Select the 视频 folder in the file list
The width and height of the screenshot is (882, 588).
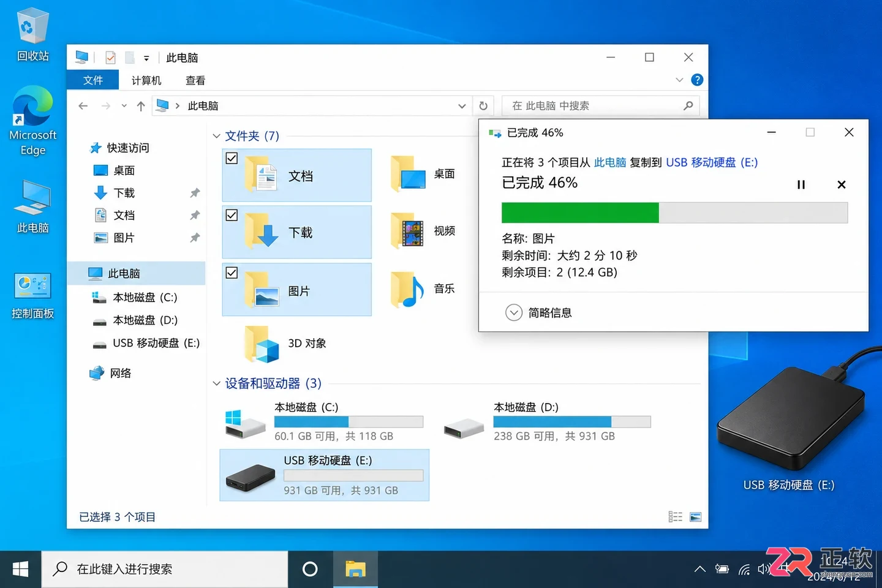[423, 231]
